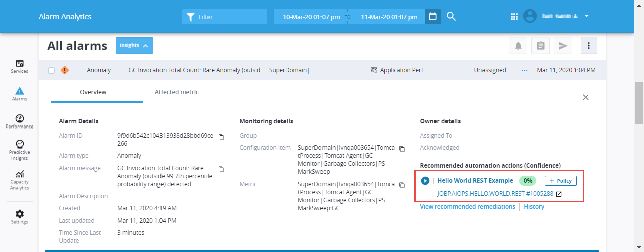Click the send paper plane icon
The image size is (644, 252).
(x=563, y=46)
